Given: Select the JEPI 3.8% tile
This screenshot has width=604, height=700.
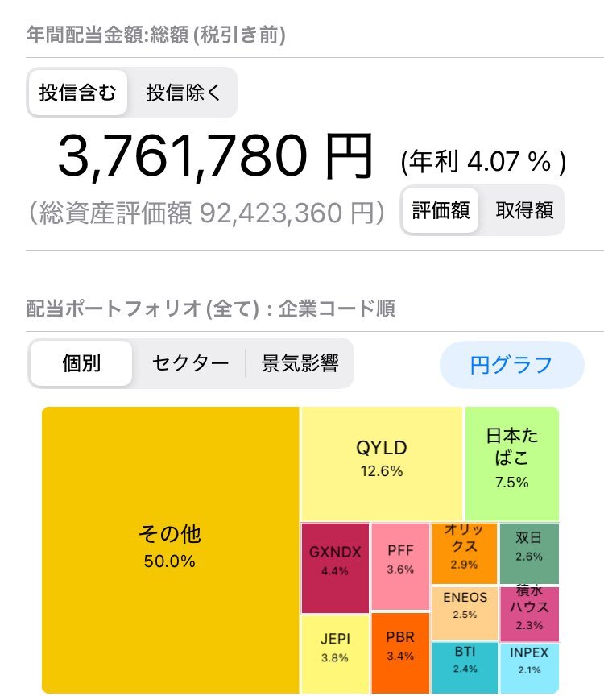Looking at the screenshot, I should [x=335, y=652].
